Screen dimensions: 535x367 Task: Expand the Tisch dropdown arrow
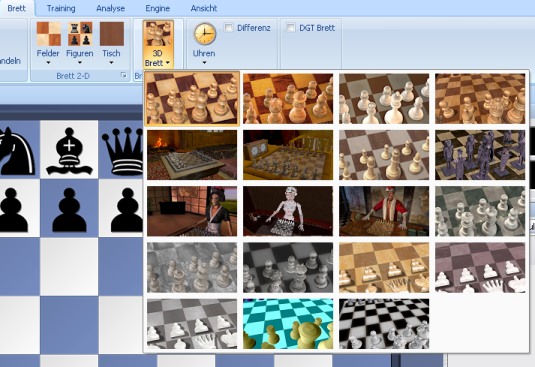pos(111,63)
